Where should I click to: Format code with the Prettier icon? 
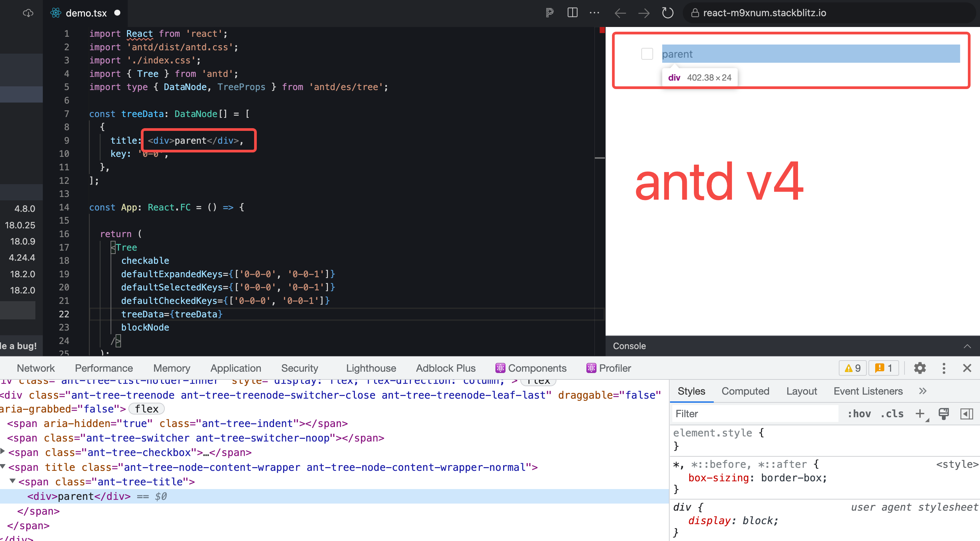coord(549,12)
